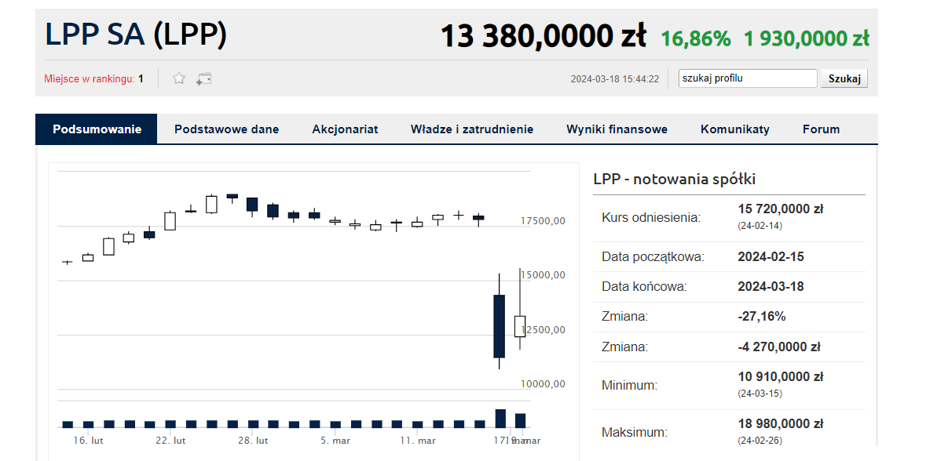Viewport: 948px width, 461px height.
Task: Click the -27,16% Zmiana value
Action: [x=762, y=316]
